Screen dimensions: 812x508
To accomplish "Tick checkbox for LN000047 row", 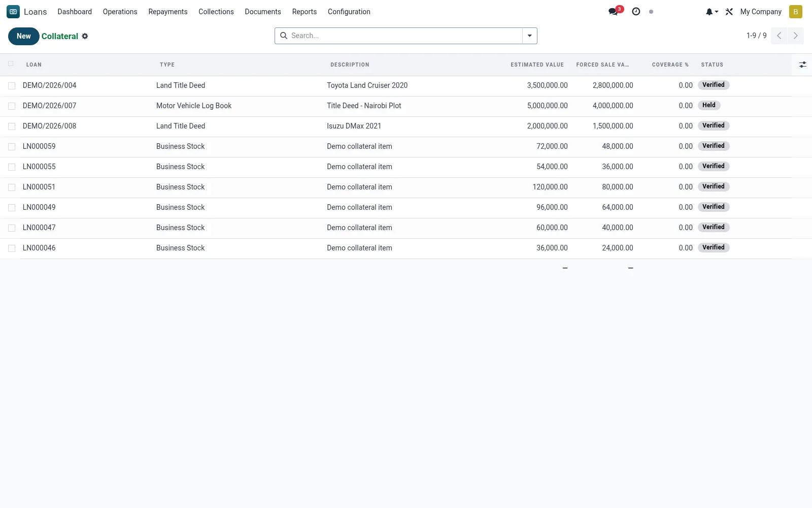I will [x=12, y=228].
